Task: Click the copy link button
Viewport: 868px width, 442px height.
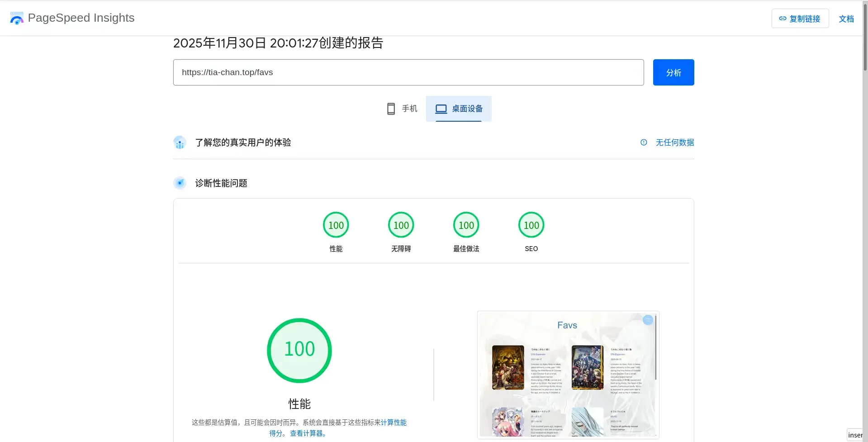Action: 800,19
